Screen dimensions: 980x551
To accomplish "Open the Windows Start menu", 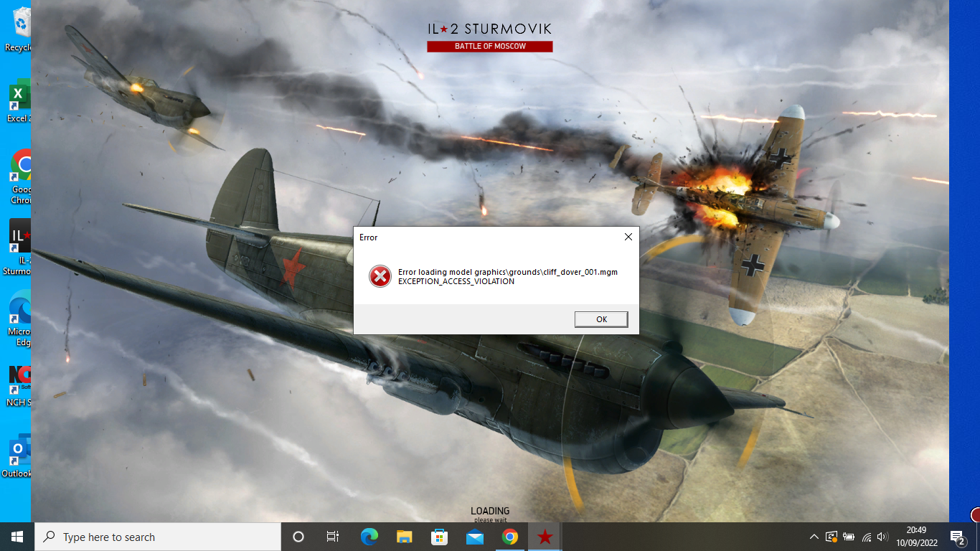I will pos(17,537).
